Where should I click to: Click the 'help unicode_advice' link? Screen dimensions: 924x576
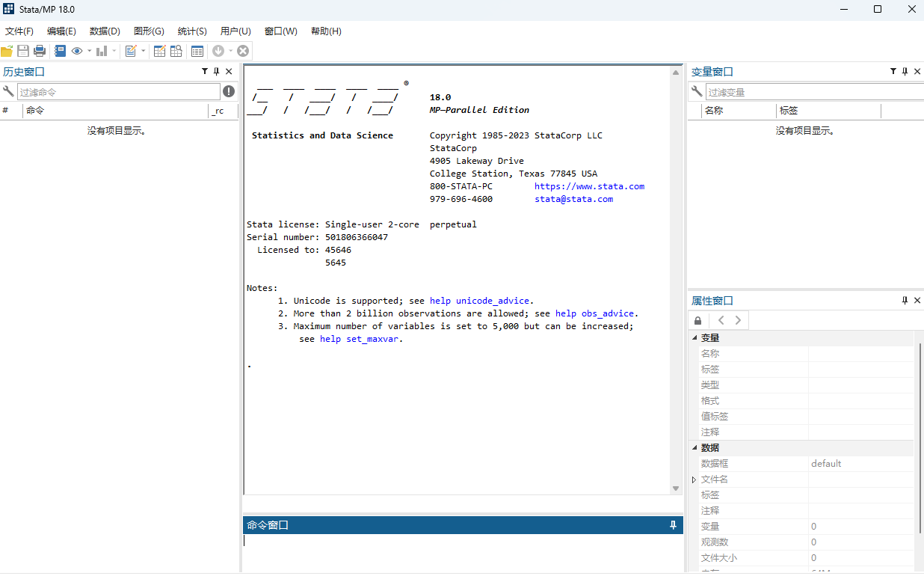click(x=479, y=301)
